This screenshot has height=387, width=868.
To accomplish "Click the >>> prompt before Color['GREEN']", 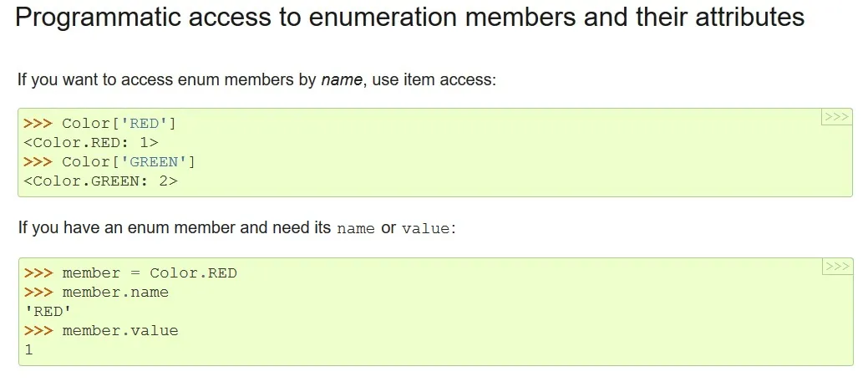I will coord(38,161).
